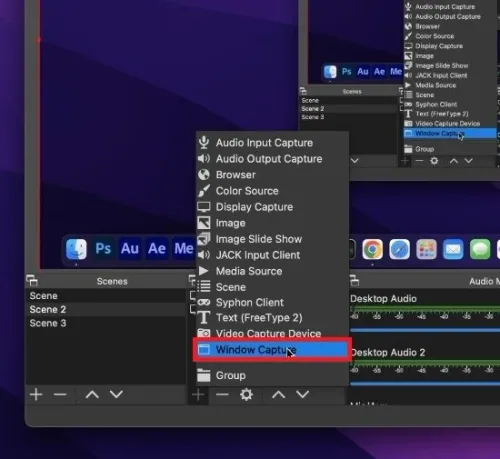Screen dimensions: 500x459
Task: Adjust the Desktop Audio 2 volume slider
Action: tap(425, 384)
